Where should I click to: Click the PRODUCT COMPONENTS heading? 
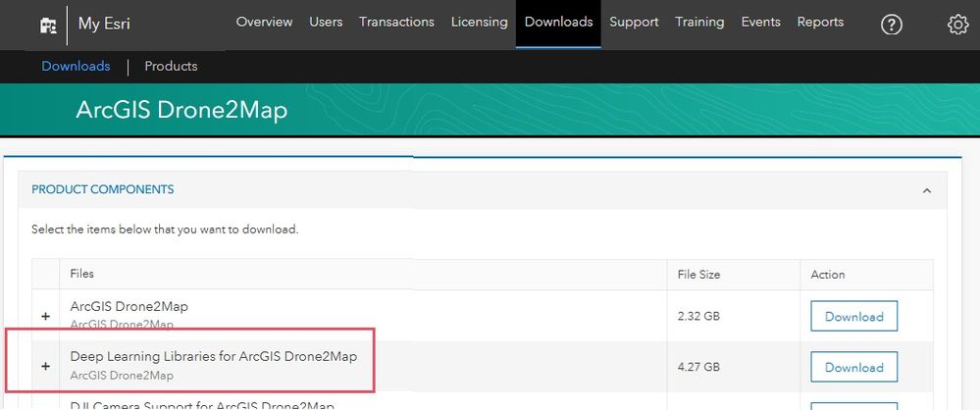[x=102, y=189]
